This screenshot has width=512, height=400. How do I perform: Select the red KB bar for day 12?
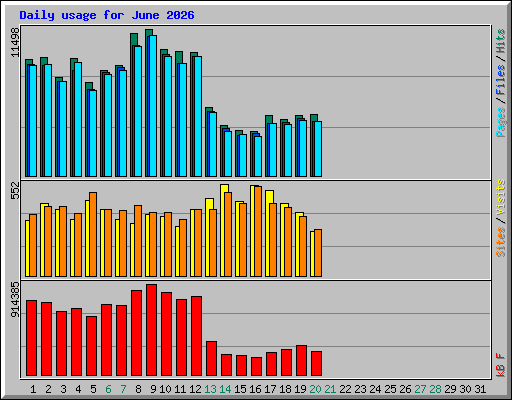196,336
